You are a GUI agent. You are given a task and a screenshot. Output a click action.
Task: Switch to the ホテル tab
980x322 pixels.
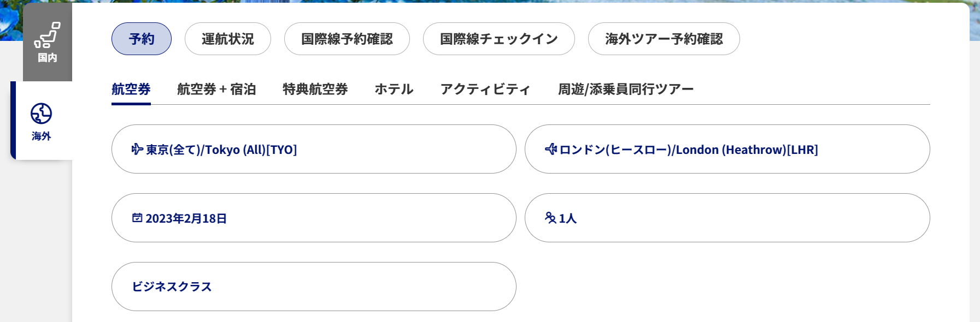[x=394, y=89]
